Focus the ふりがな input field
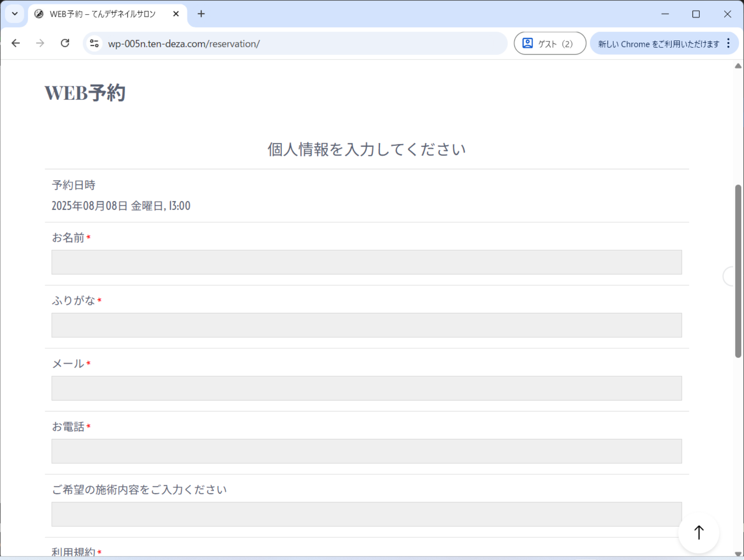This screenshot has height=560, width=744. tap(366, 325)
